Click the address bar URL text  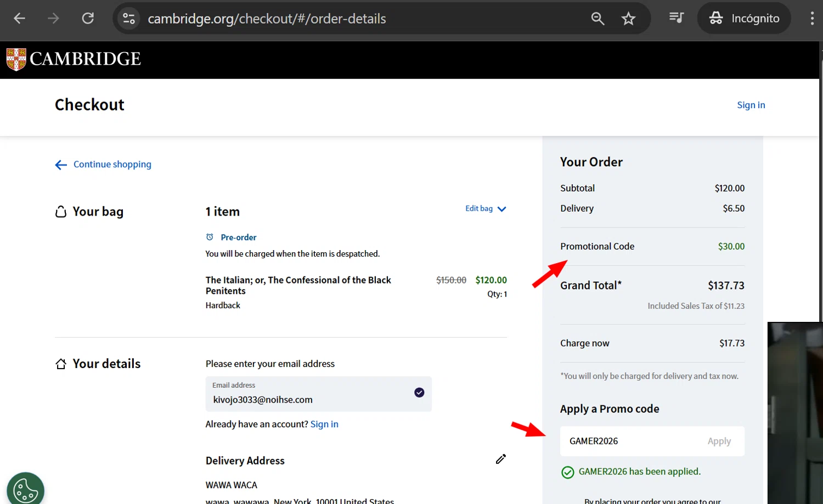(267, 19)
